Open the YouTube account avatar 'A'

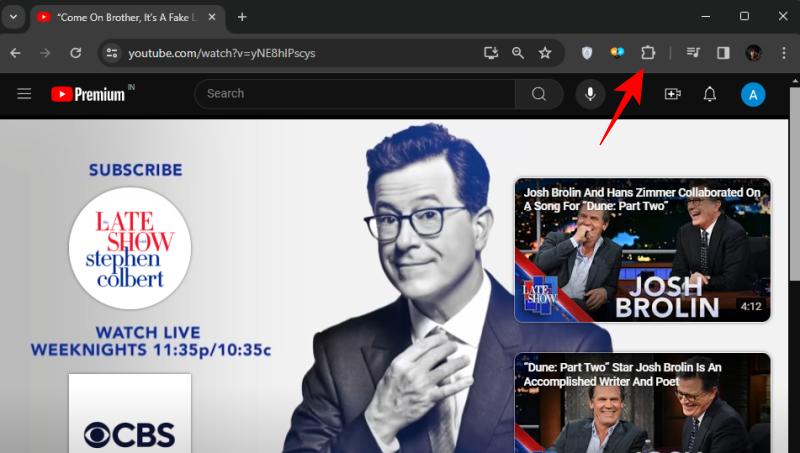coord(753,94)
